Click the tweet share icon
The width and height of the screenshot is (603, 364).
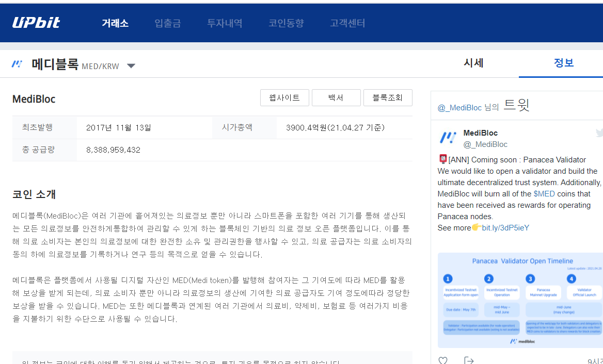(469, 360)
